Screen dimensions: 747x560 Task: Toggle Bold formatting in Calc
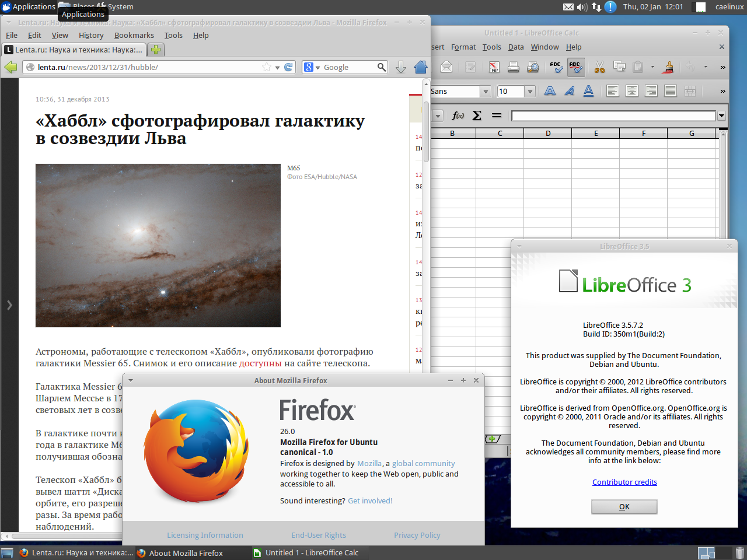click(550, 91)
